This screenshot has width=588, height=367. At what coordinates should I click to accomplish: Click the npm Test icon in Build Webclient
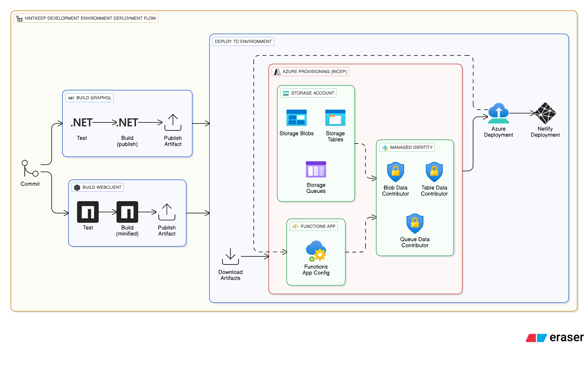[x=88, y=212]
